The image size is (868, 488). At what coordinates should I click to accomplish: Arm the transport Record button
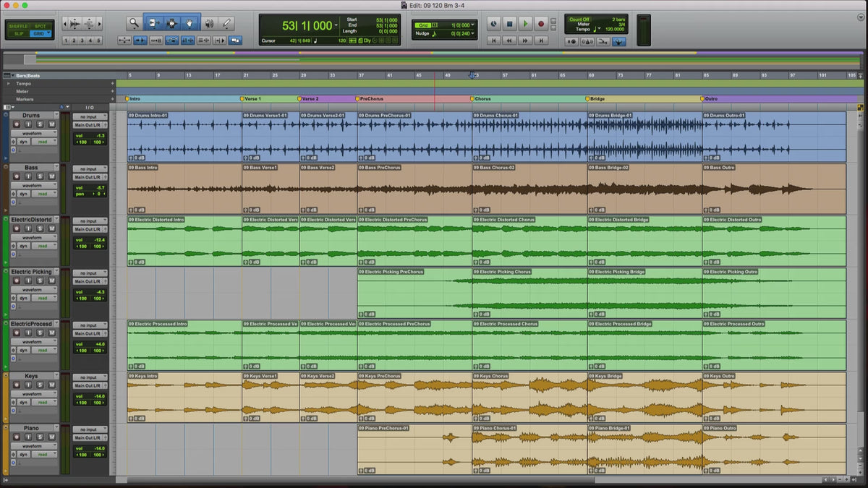[x=541, y=24]
